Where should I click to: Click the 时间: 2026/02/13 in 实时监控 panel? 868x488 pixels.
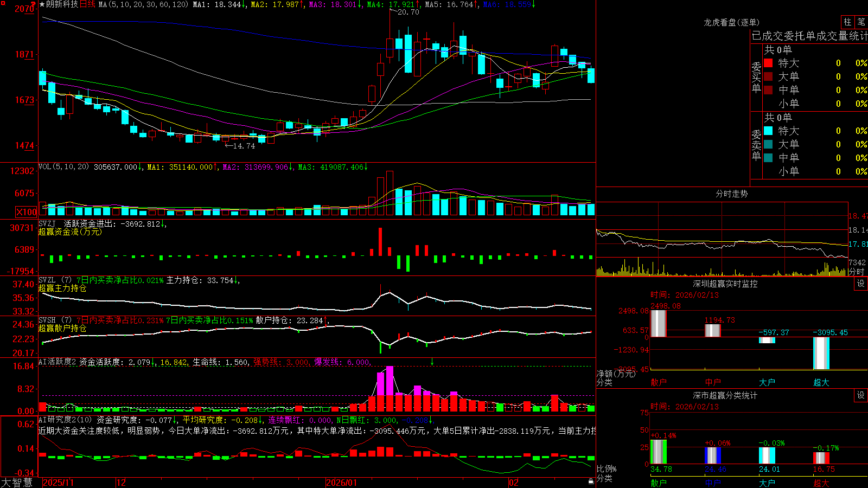[685, 295]
